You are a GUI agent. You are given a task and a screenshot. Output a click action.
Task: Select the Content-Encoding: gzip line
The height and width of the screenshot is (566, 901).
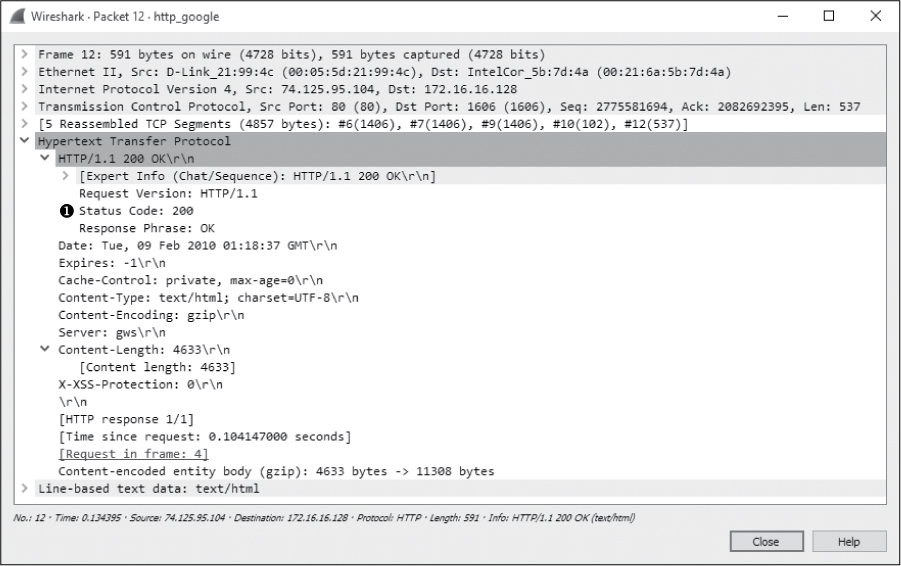click(150, 315)
